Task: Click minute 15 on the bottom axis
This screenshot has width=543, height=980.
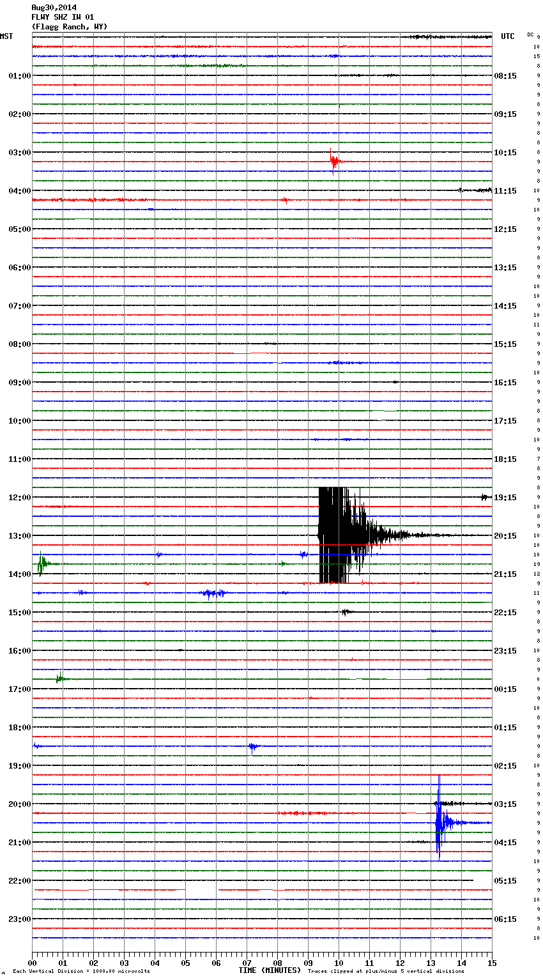Action: (x=492, y=963)
